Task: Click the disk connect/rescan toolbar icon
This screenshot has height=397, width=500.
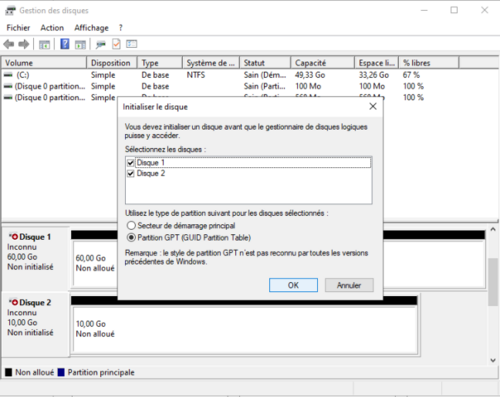Action: [100, 44]
